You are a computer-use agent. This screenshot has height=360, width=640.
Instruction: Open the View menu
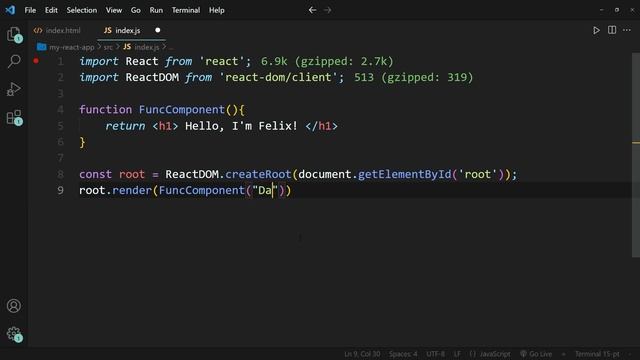[114, 10]
